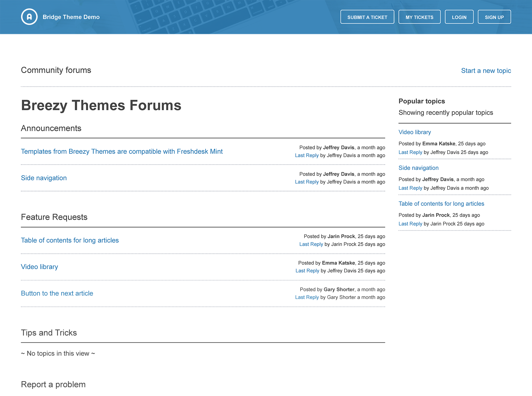The image size is (532, 396).
Task: Click 'Posted by Gary Shorter' text
Action: click(x=327, y=289)
